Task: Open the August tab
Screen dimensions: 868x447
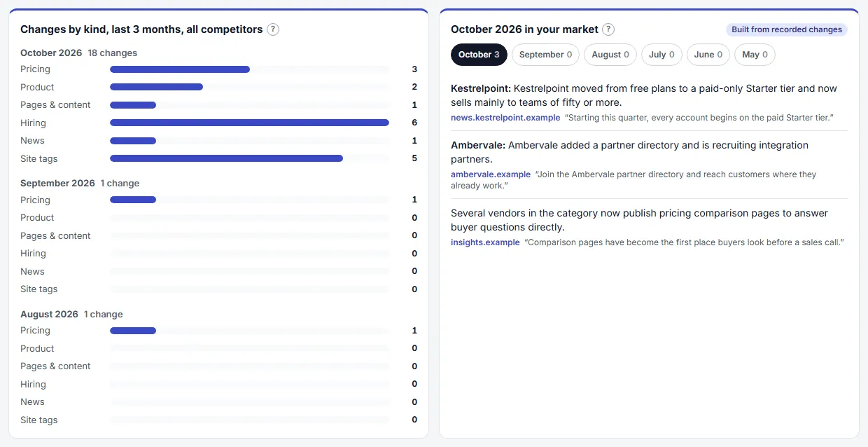Action: [x=610, y=55]
